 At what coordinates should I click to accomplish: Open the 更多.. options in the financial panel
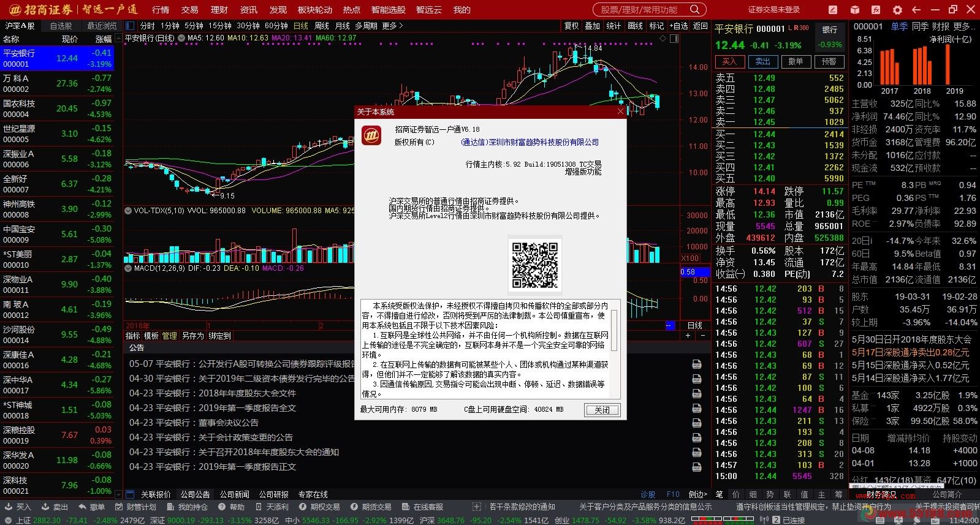[965, 26]
